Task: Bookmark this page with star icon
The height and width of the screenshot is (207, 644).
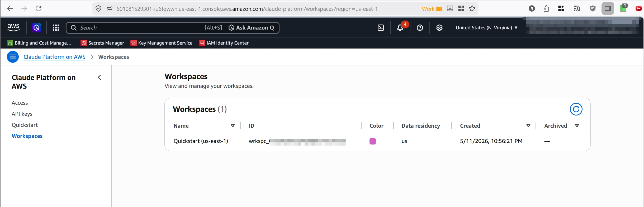Action: pos(472,9)
